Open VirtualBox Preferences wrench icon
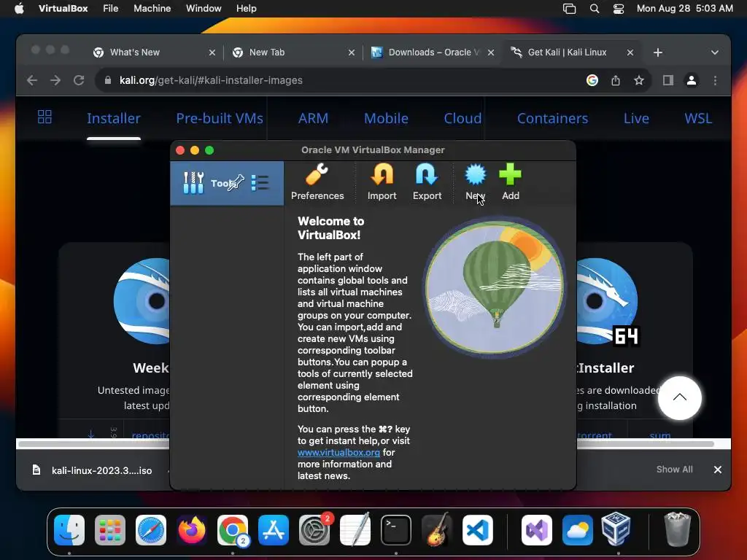Image resolution: width=747 pixels, height=560 pixels. [317, 174]
